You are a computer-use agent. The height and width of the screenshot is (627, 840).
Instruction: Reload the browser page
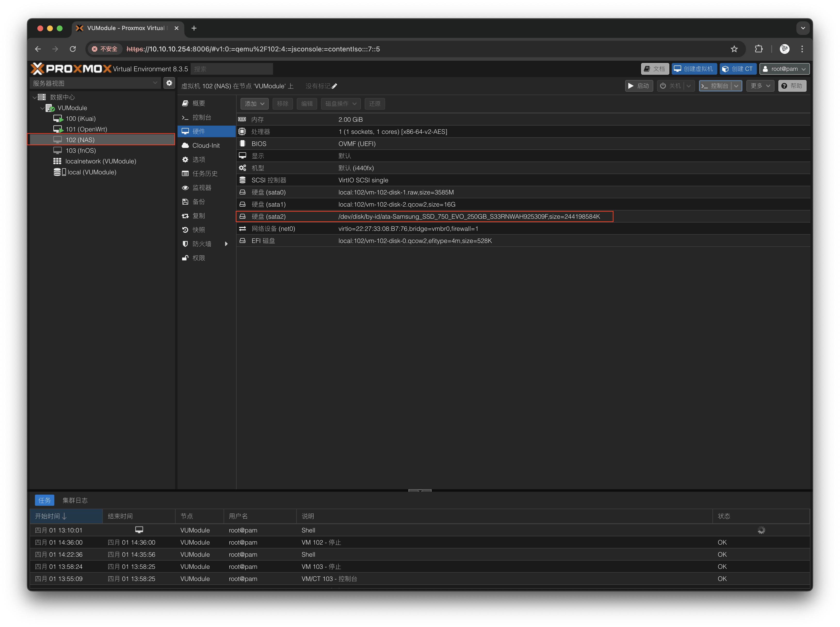click(73, 49)
